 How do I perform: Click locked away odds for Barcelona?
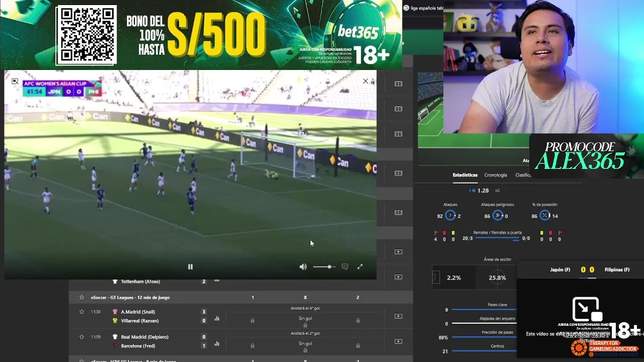[x=358, y=345]
